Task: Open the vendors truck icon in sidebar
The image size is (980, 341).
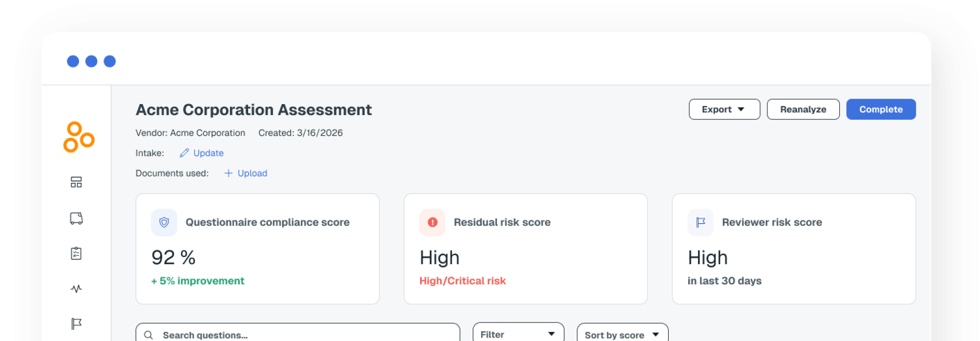Action: tap(76, 218)
